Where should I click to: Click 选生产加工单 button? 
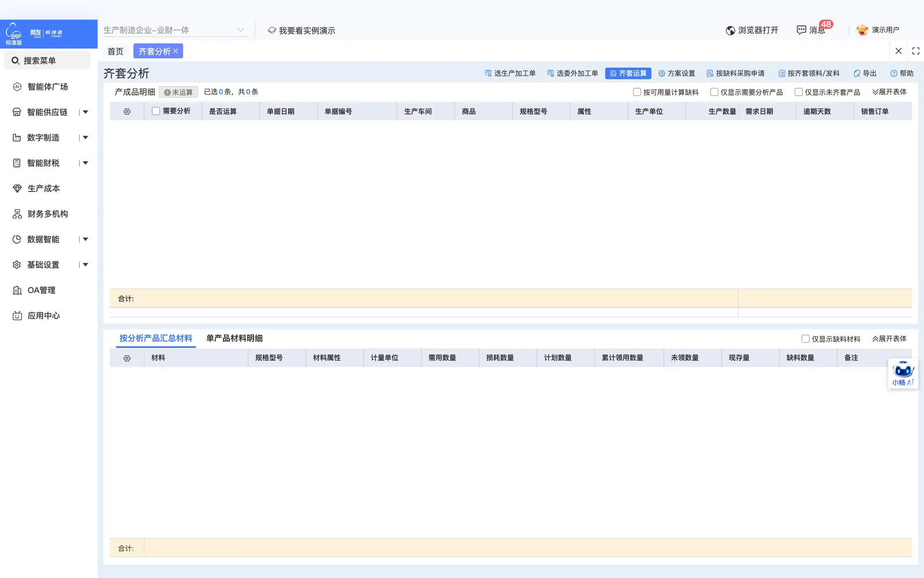(511, 73)
